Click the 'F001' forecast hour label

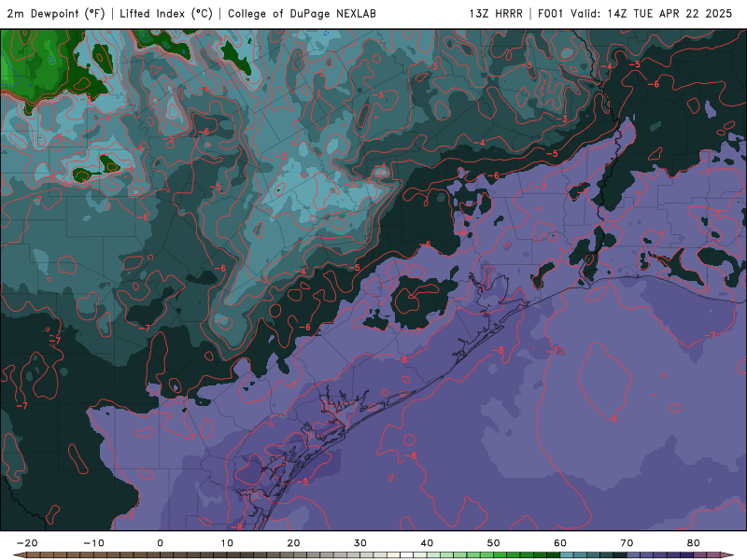[x=550, y=14]
